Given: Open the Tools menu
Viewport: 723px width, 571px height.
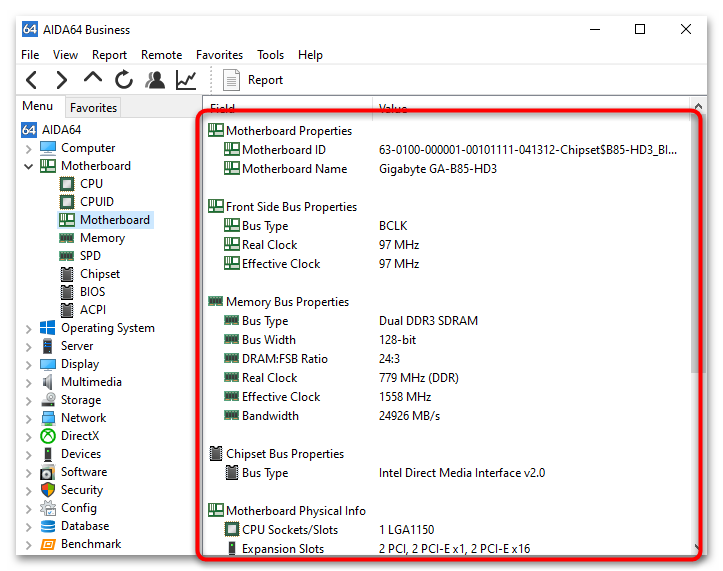Looking at the screenshot, I should tap(270, 55).
